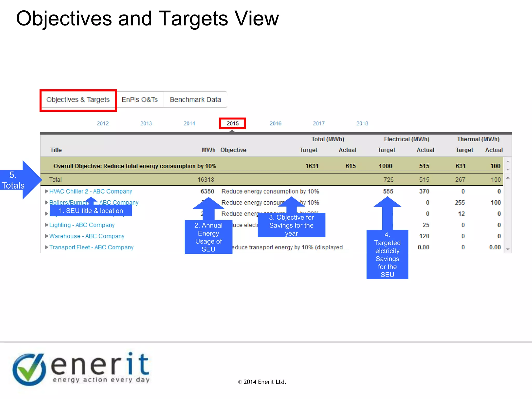Image resolution: width=532 pixels, height=399 pixels.
Task: Open Lighting - ABC Company link
Action: [82, 225]
